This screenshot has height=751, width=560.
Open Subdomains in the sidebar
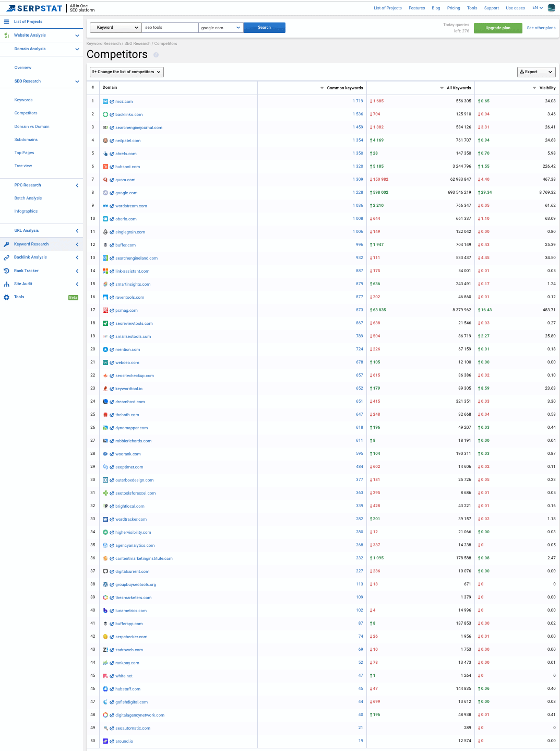[26, 139]
